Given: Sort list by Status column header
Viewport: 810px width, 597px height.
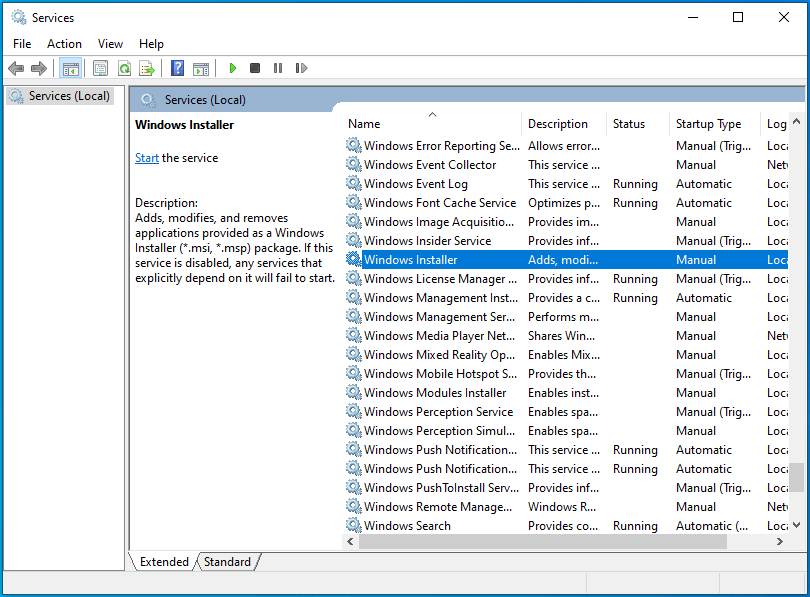Looking at the screenshot, I should click(x=629, y=124).
